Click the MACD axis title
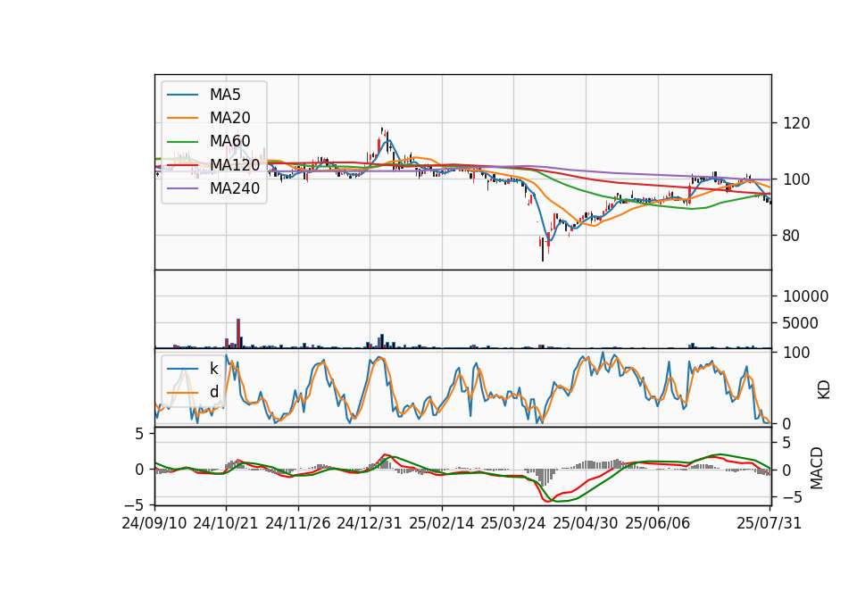Image resolution: width=857 pixels, height=616 pixels. point(817,468)
